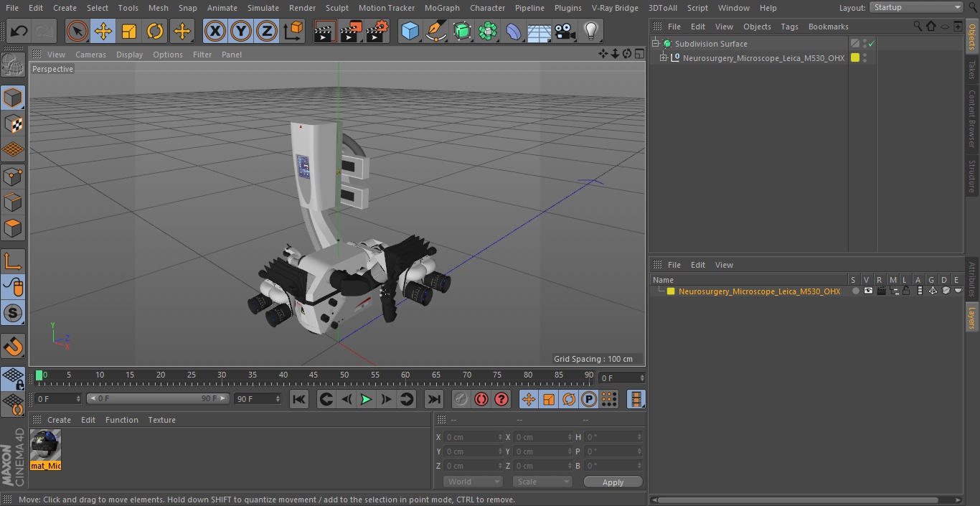Open the Filter viewport menu
The width and height of the screenshot is (980, 506).
tap(202, 55)
